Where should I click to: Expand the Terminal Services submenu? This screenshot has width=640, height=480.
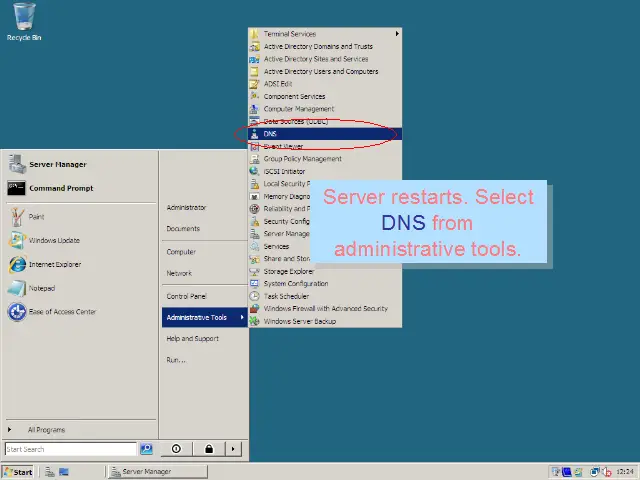(325, 34)
